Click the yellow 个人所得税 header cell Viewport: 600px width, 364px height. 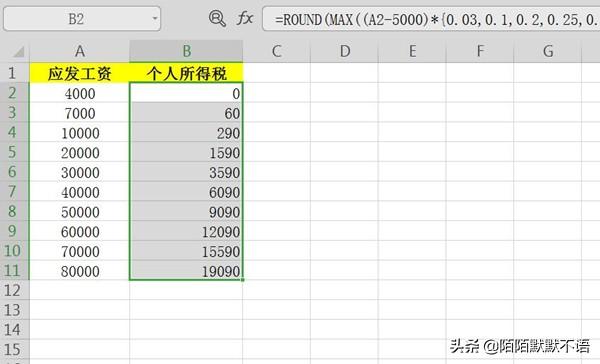186,72
